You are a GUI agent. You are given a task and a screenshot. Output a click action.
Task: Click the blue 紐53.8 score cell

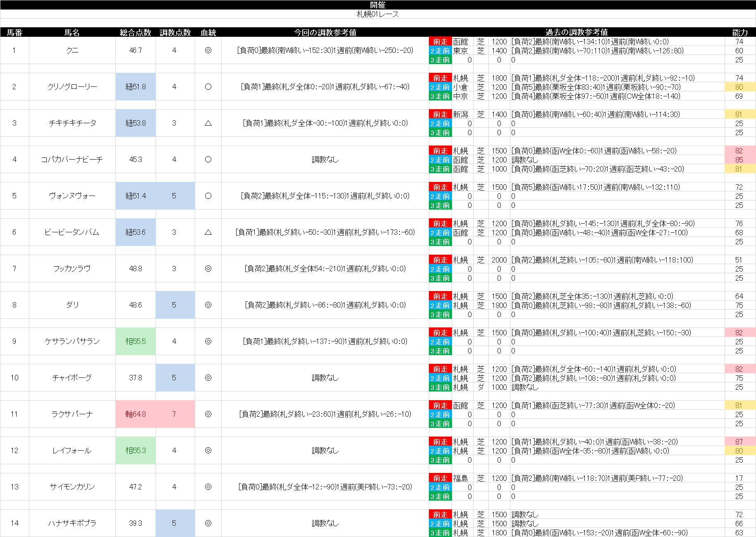[x=136, y=123]
